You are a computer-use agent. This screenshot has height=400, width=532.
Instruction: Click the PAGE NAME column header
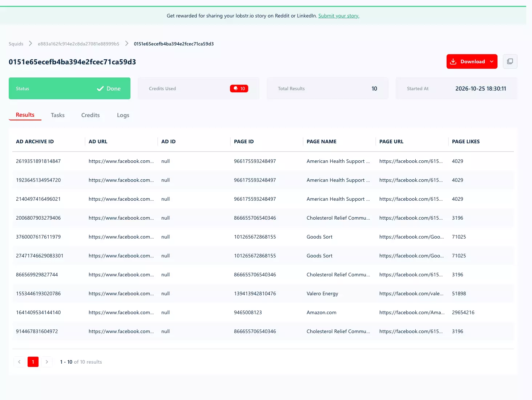coord(322,141)
